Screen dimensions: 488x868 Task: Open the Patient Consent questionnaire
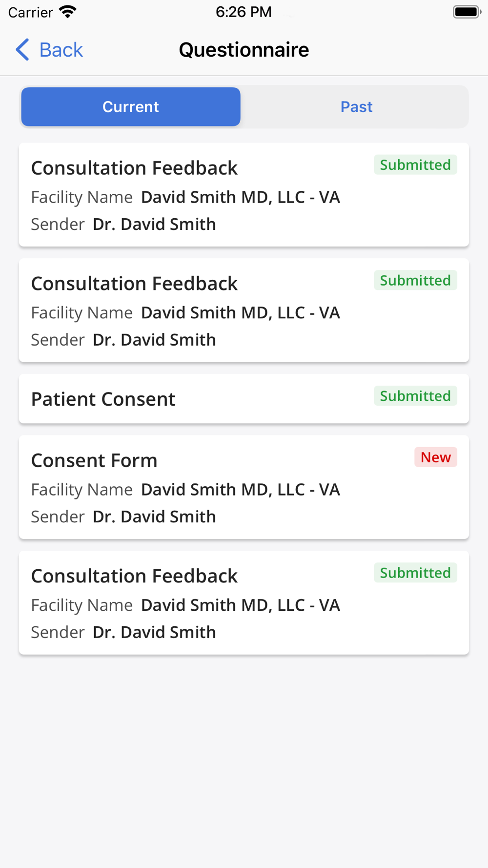tap(103, 399)
